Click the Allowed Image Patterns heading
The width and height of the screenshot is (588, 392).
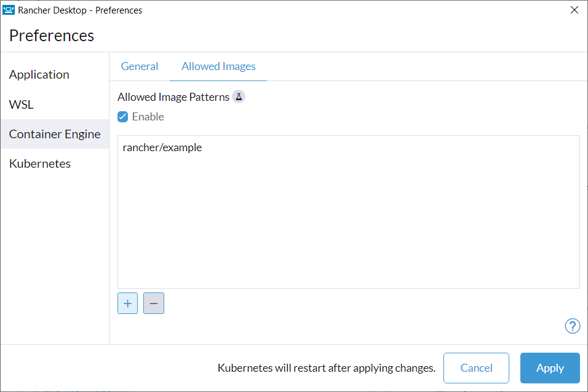click(x=173, y=97)
